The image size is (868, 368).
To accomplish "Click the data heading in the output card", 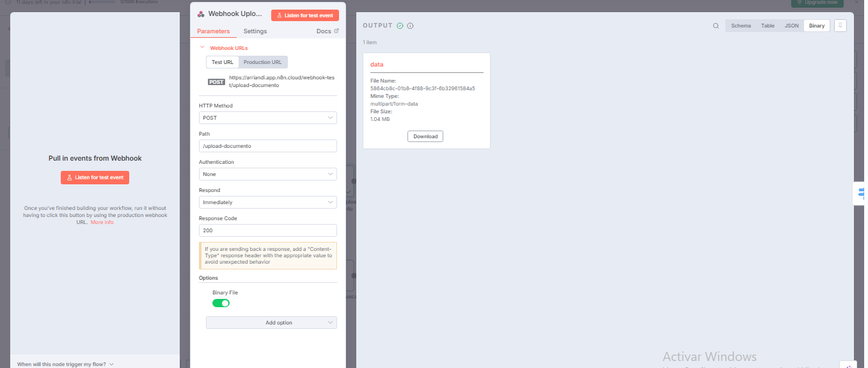I will click(x=377, y=65).
